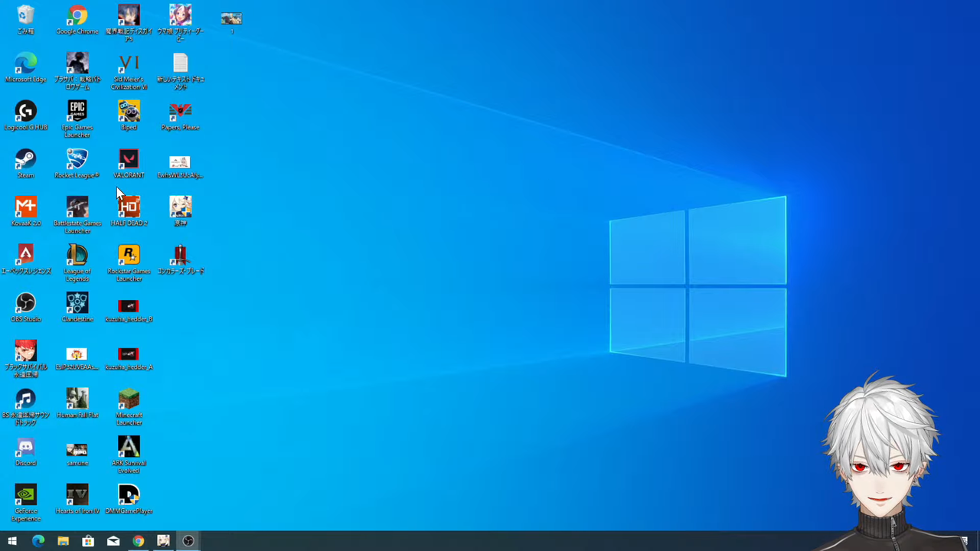Launch the Conqueror's Blade sword icon
Image resolution: width=980 pixels, height=551 pixels.
tap(181, 260)
